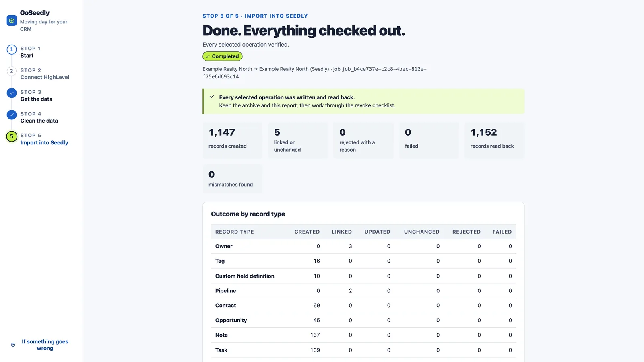Click the UNCHANGED column header
The width and height of the screenshot is (644, 362).
click(422, 232)
